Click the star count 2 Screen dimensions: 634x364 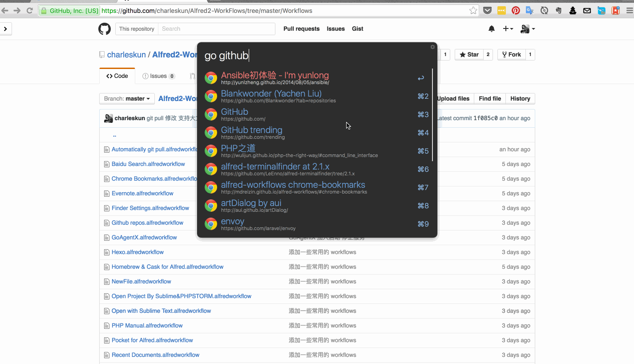(x=488, y=55)
